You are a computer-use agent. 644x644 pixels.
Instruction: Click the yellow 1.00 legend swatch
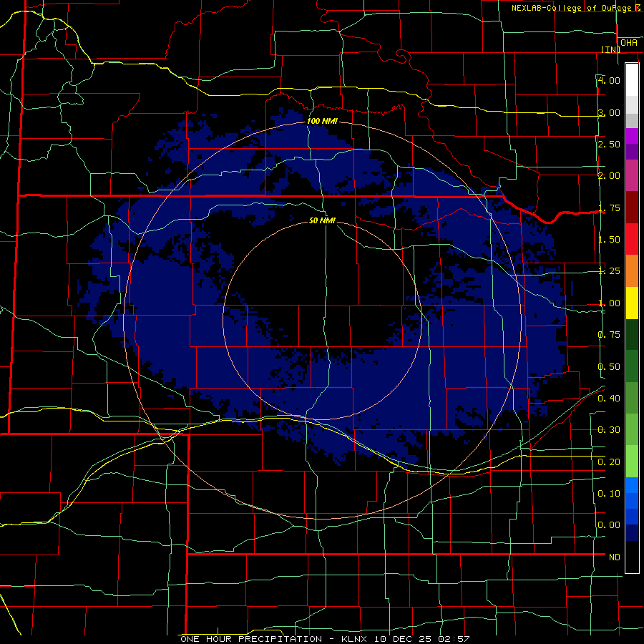(x=632, y=303)
